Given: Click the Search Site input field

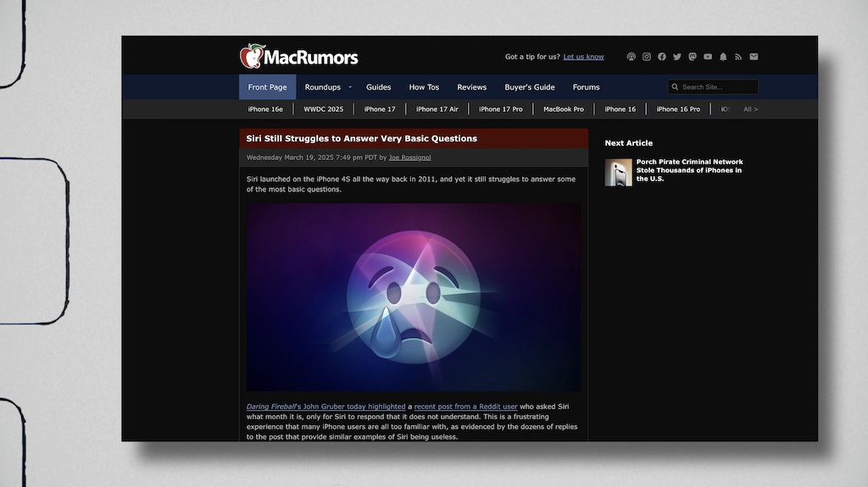Looking at the screenshot, I should pos(713,87).
